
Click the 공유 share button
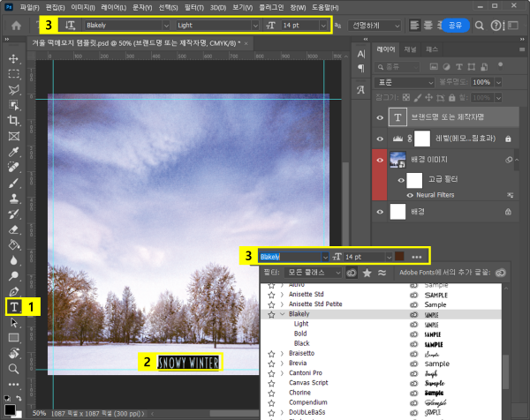(x=455, y=26)
